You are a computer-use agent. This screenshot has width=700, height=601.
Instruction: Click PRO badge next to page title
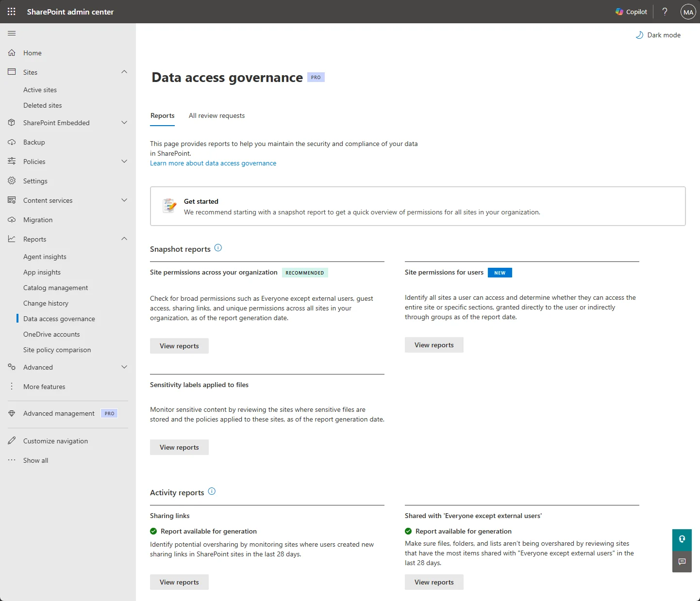316,77
